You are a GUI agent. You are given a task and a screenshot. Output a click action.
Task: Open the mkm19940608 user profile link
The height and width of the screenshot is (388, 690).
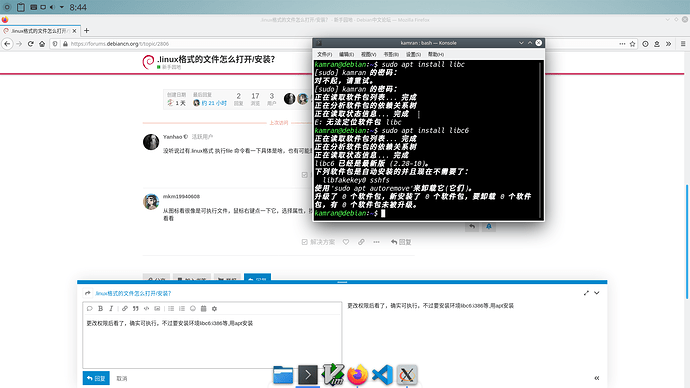click(x=181, y=197)
